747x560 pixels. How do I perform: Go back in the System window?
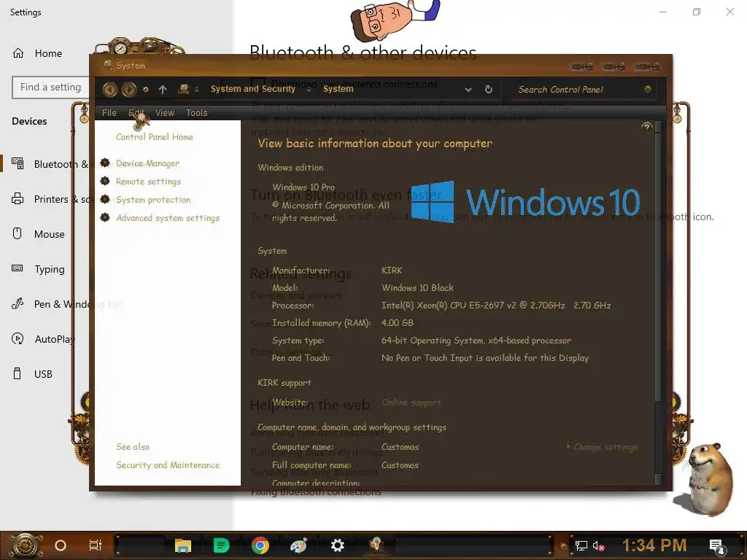tap(109, 89)
